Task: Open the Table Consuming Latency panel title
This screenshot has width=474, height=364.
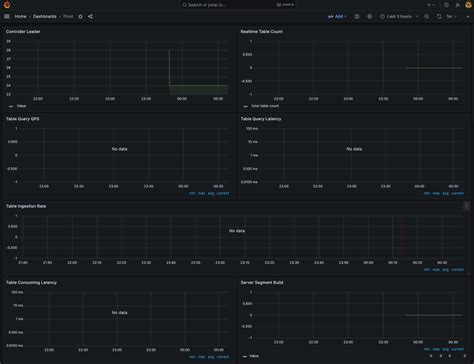Action: [31, 283]
